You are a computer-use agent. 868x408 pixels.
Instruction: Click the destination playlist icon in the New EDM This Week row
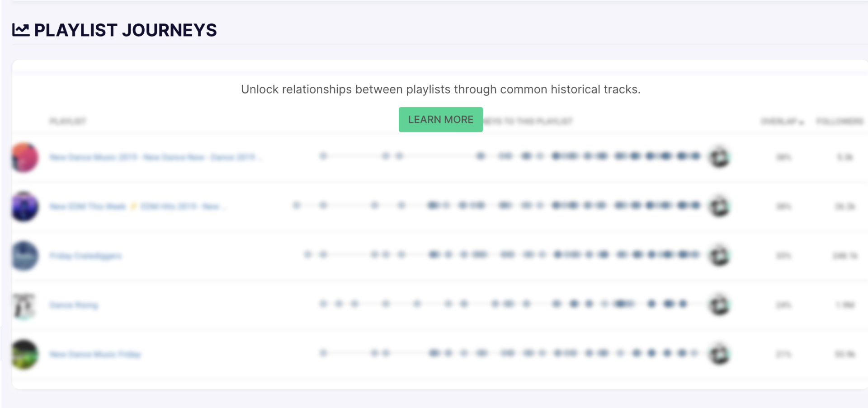pyautogui.click(x=720, y=206)
